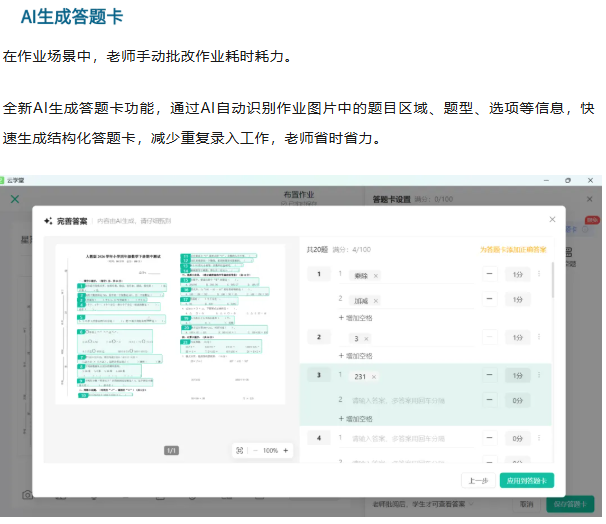Delete blank 1 of question 1 with minus
606x524 pixels.
click(x=489, y=274)
